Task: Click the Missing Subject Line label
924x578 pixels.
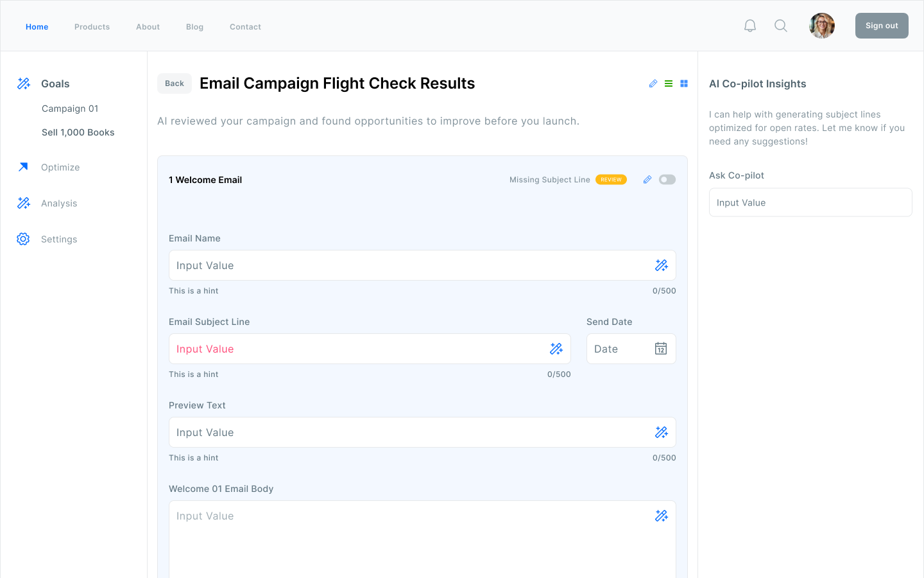Action: (550, 180)
